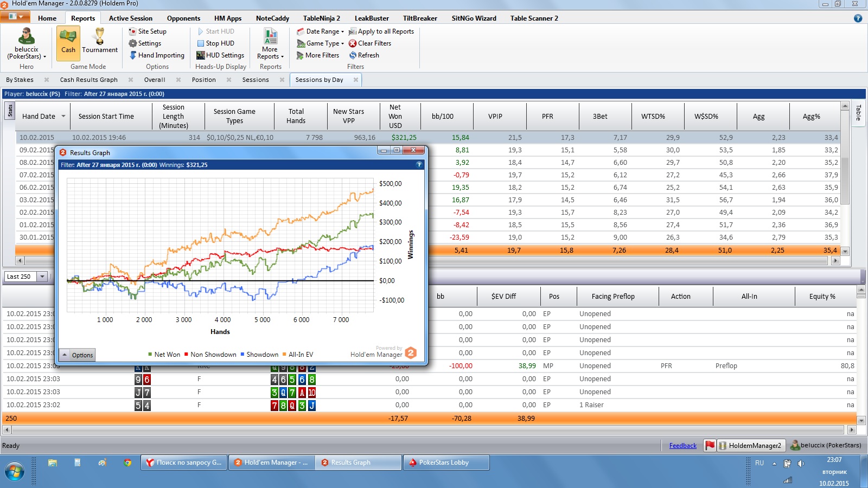This screenshot has width=868, height=488.
Task: Open HUD Settings
Action: (x=220, y=55)
